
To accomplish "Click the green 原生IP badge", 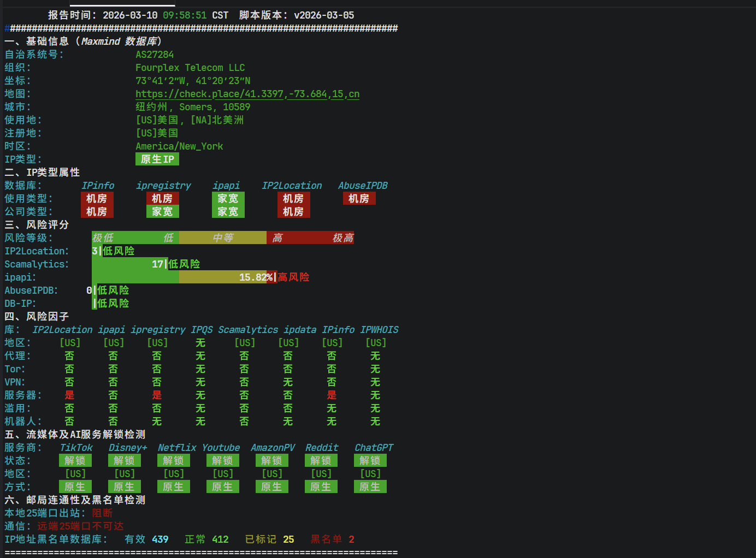I will coord(157,159).
